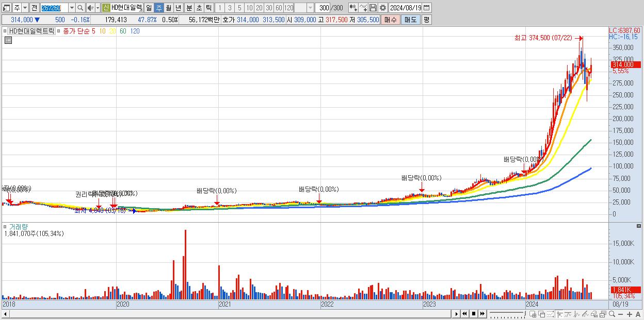
Task: Open chart settings gear icon
Action: pyautogui.click(x=382, y=8)
